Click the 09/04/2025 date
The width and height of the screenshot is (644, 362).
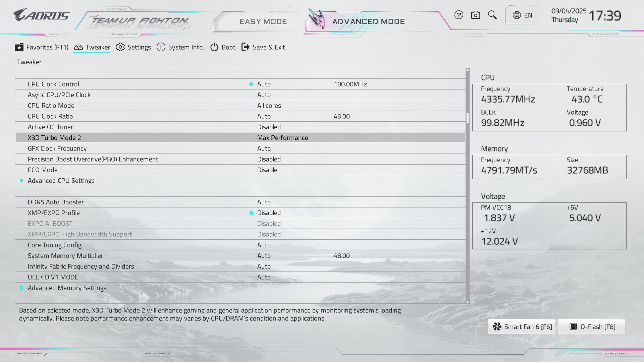(569, 11)
